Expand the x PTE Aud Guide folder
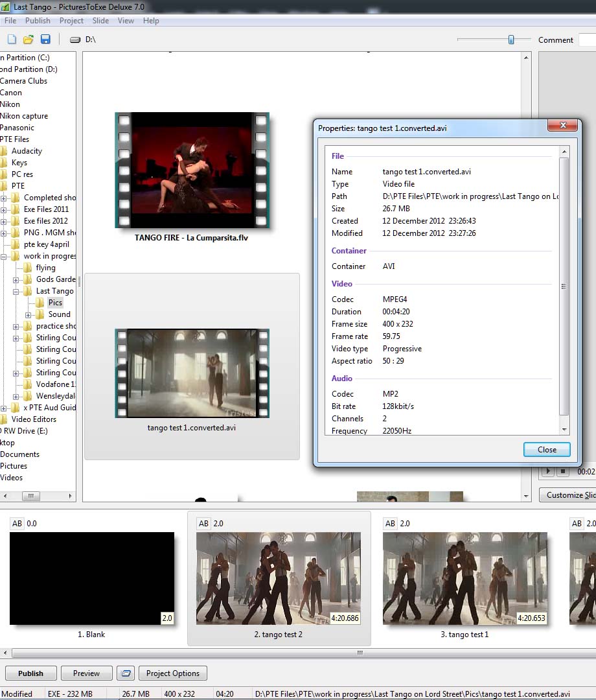 point(4,408)
